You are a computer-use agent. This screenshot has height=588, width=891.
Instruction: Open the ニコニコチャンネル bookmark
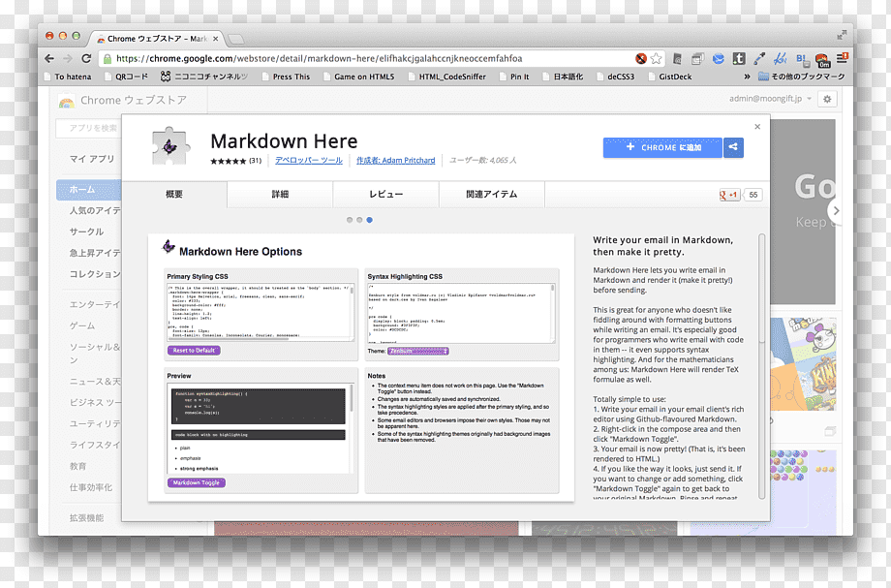click(204, 77)
